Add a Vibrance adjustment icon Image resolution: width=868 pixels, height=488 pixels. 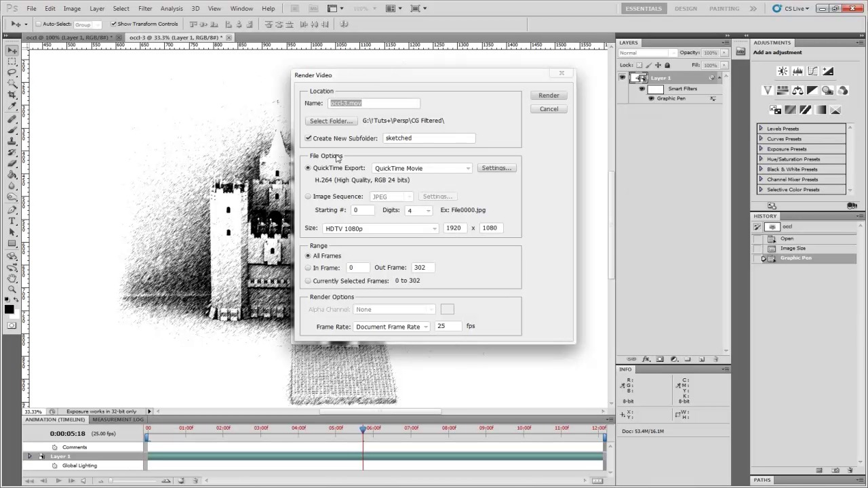pyautogui.click(x=768, y=90)
